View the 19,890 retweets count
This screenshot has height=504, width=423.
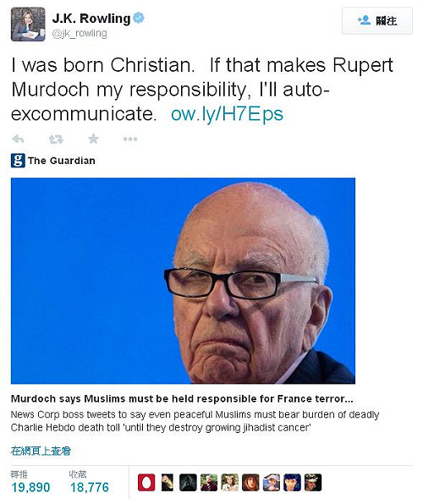pos(31,487)
